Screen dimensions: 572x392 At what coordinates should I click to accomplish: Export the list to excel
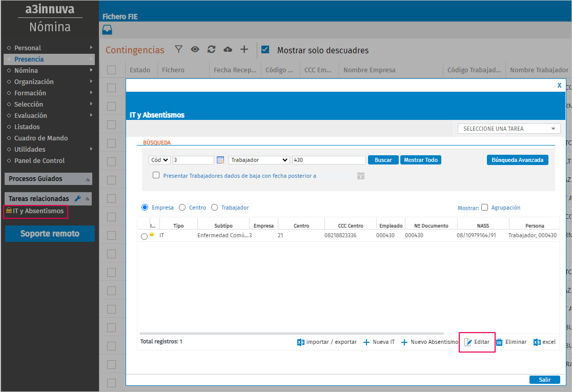[x=544, y=342]
